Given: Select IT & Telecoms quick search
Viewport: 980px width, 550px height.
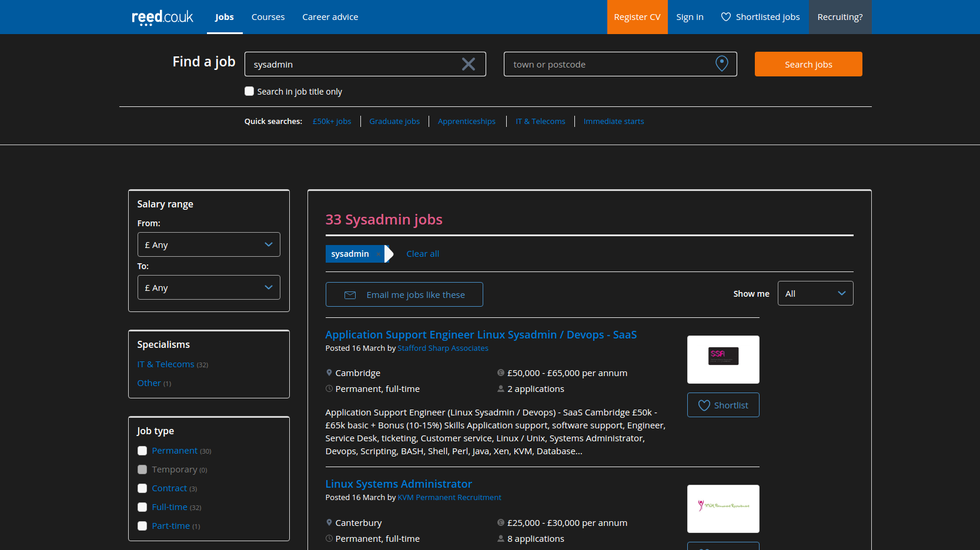Looking at the screenshot, I should click(540, 122).
